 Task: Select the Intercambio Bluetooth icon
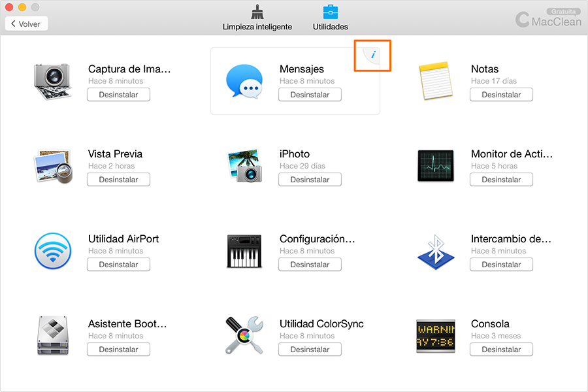pyautogui.click(x=435, y=252)
